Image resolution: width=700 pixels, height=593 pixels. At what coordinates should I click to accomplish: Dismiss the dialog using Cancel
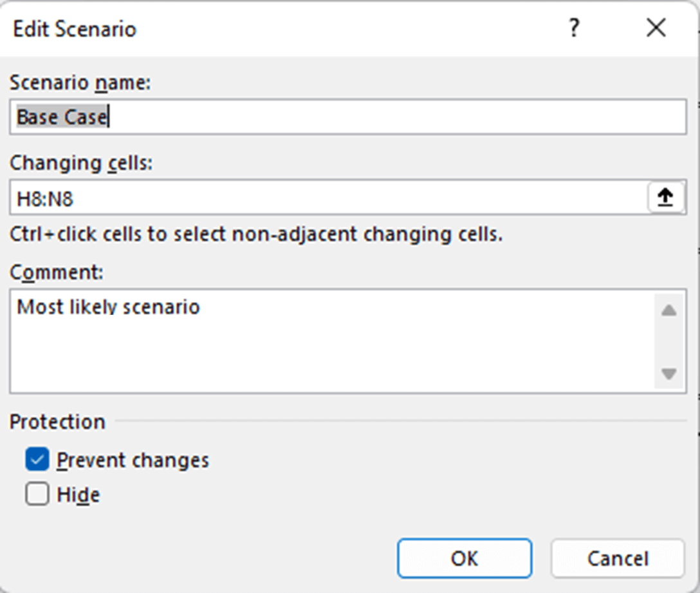click(616, 558)
